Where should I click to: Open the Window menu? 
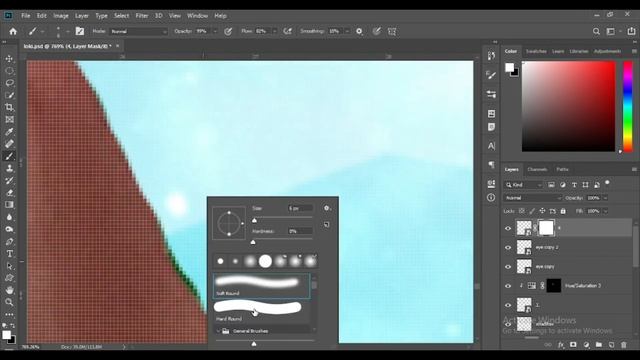pos(198,16)
